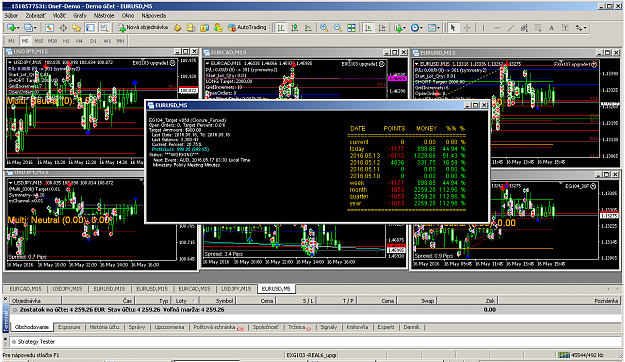This screenshot has height=362, width=625.
Task: Select the M15 timeframe button
Action: click(x=39, y=41)
